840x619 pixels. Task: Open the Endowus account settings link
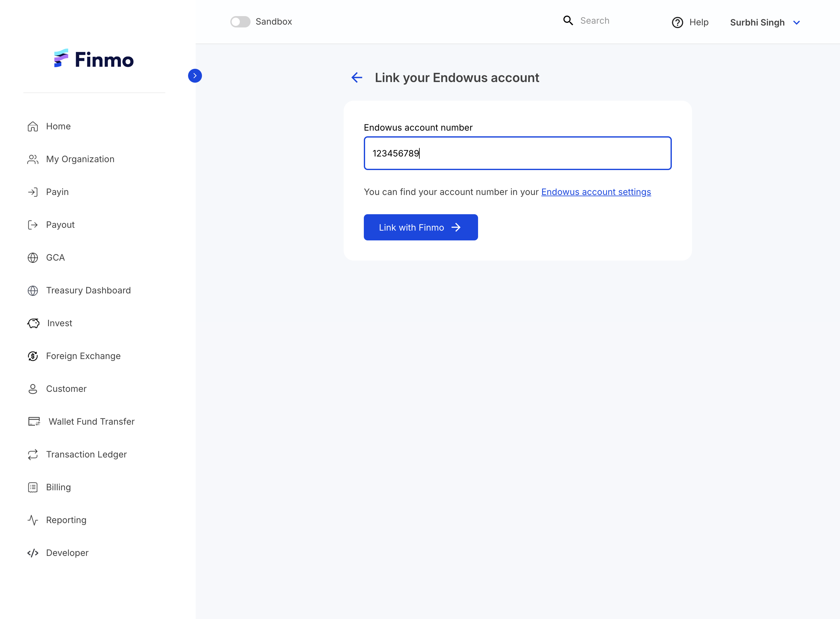point(596,192)
